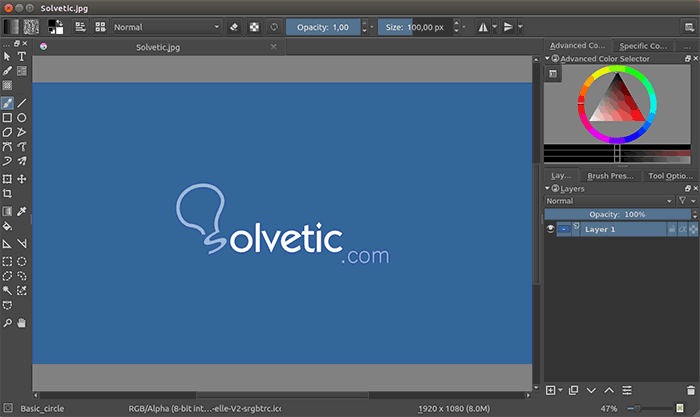Select the Fill bucket tool
The image size is (700, 417).
(7, 226)
